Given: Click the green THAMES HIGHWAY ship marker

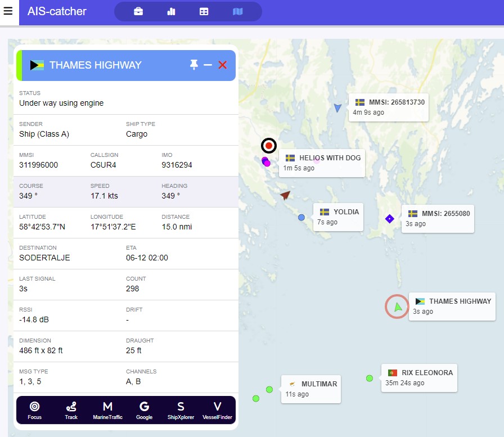Looking at the screenshot, I should (x=398, y=307).
